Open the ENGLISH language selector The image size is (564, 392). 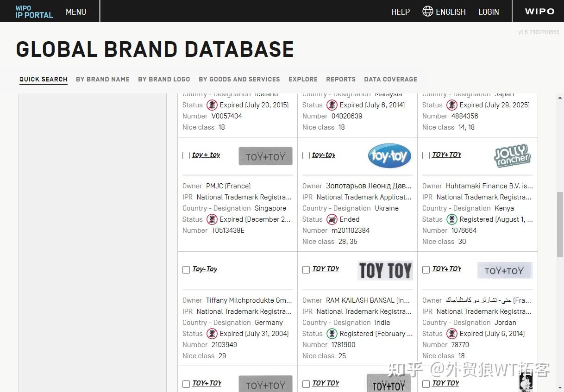(x=450, y=12)
